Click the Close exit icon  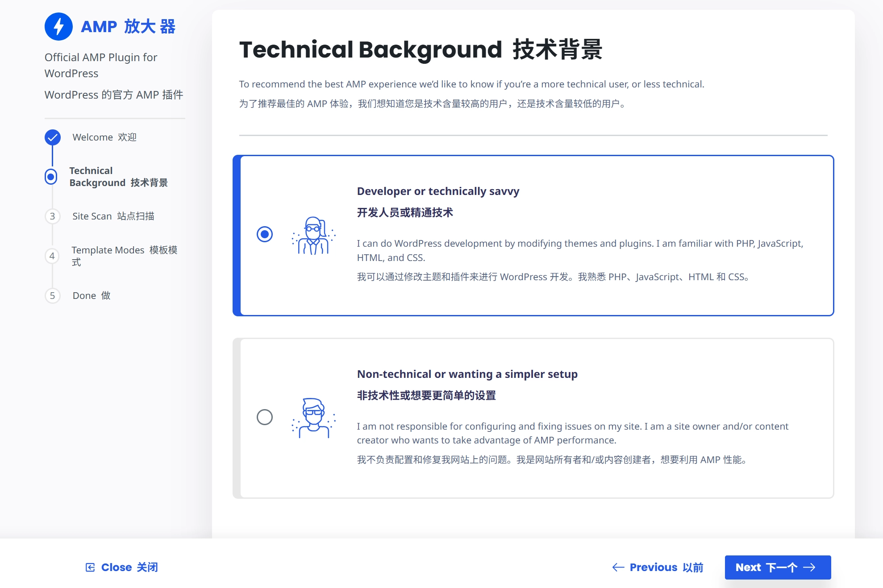tap(90, 567)
